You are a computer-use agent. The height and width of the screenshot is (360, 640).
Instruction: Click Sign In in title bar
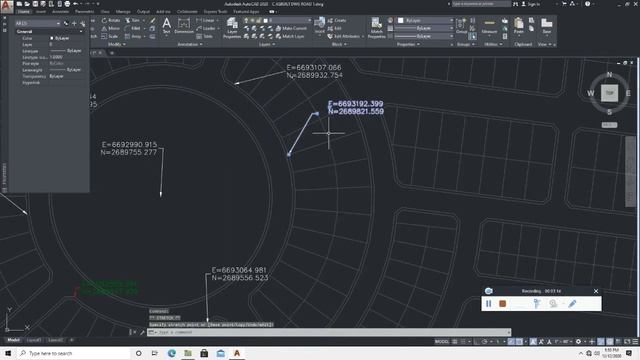(531, 4)
